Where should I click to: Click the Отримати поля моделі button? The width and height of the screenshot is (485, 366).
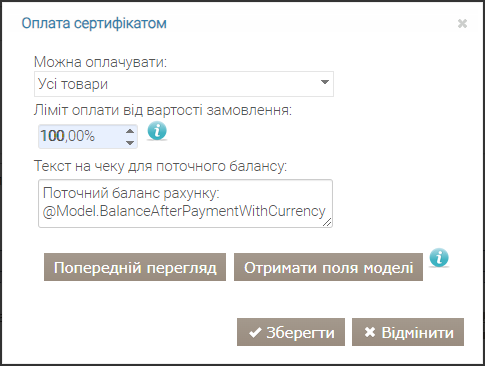pyautogui.click(x=328, y=267)
